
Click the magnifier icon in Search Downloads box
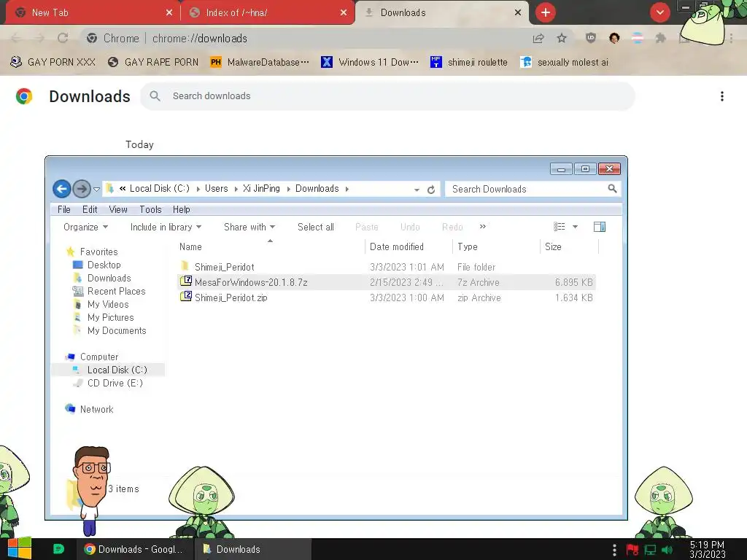coord(612,189)
